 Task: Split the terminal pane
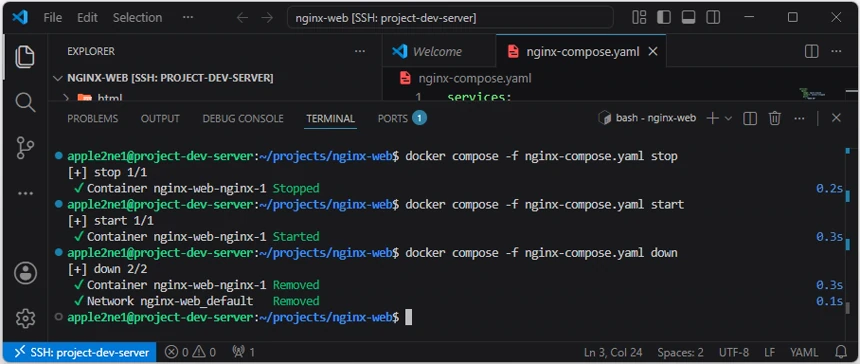click(750, 118)
